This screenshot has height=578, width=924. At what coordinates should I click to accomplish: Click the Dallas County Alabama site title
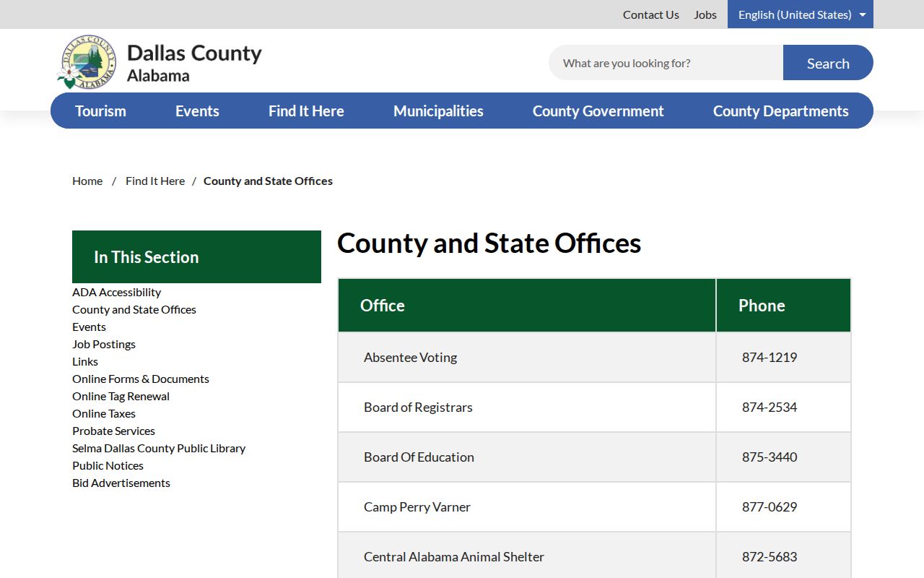pos(194,63)
